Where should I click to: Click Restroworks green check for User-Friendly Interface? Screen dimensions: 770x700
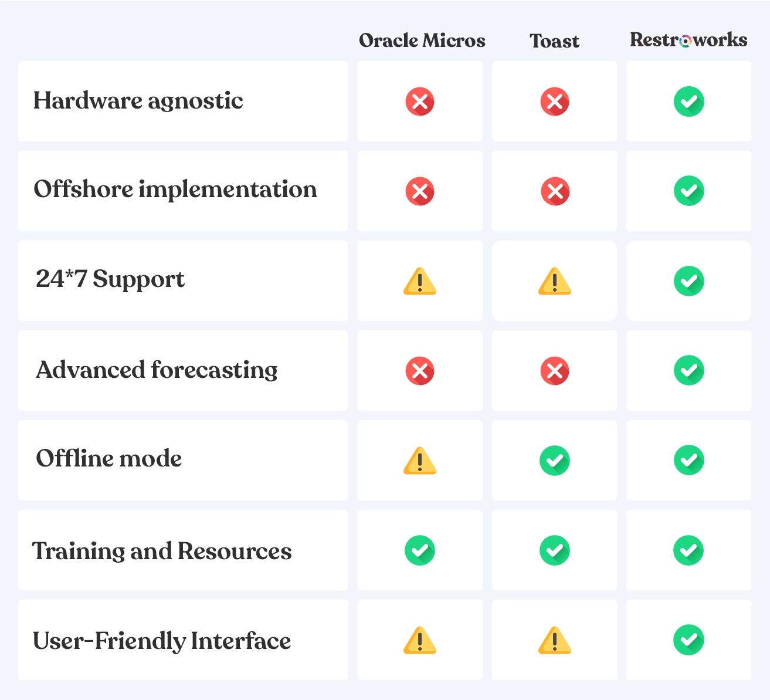(x=689, y=640)
